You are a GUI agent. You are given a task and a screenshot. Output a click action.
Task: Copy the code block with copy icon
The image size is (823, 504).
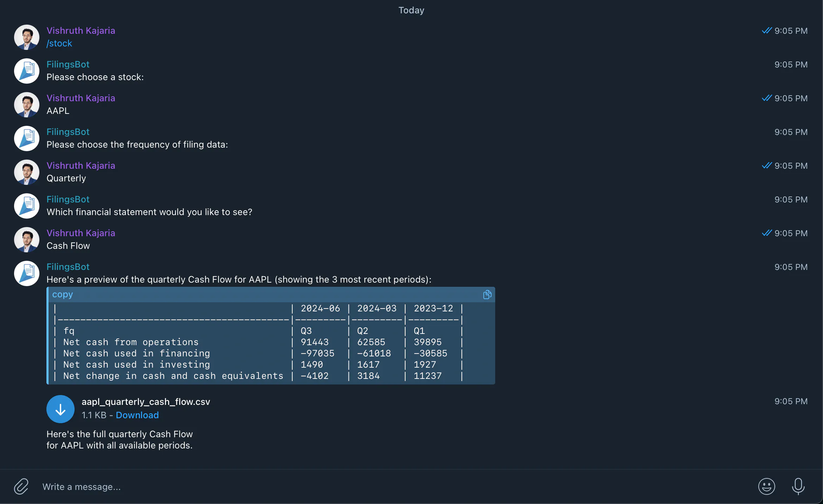point(487,295)
